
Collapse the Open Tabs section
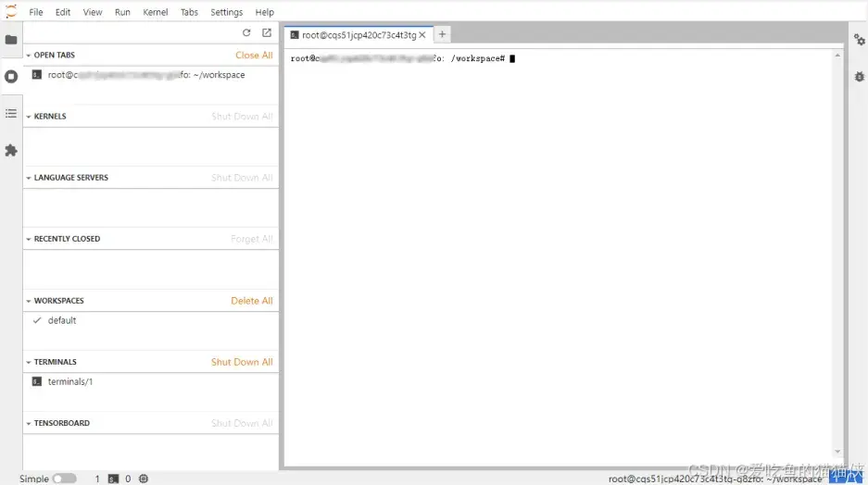28,56
